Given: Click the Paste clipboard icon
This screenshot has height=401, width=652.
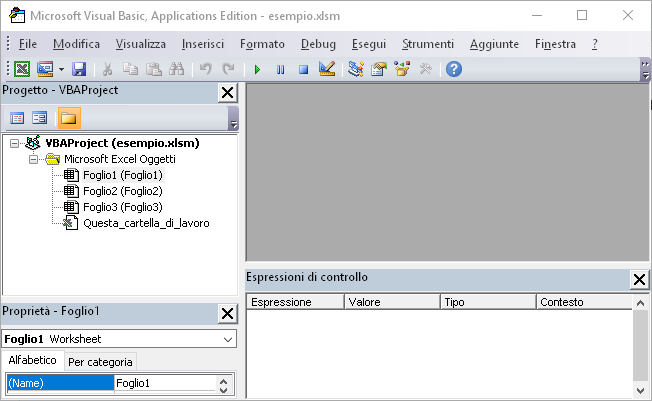Looking at the screenshot, I should tap(153, 69).
